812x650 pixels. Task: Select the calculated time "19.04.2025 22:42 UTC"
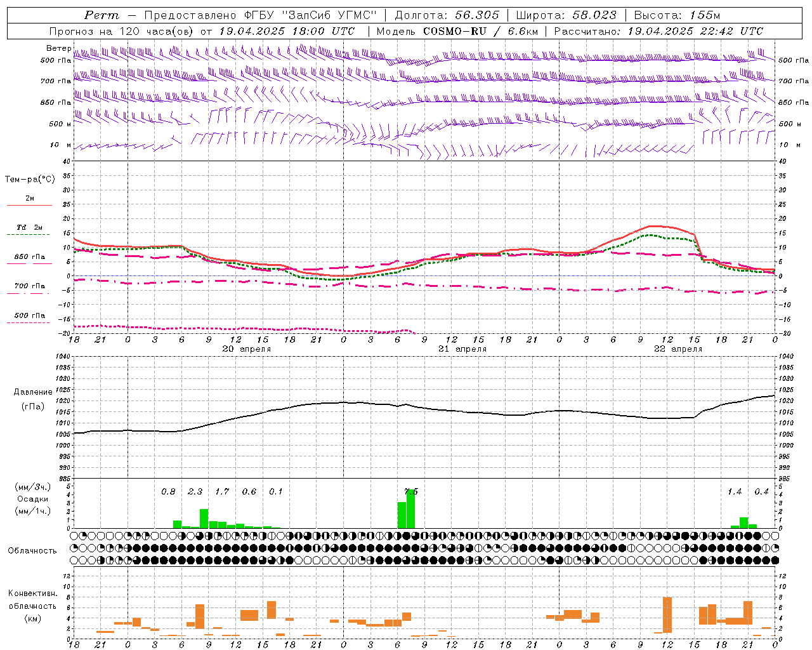(x=695, y=31)
